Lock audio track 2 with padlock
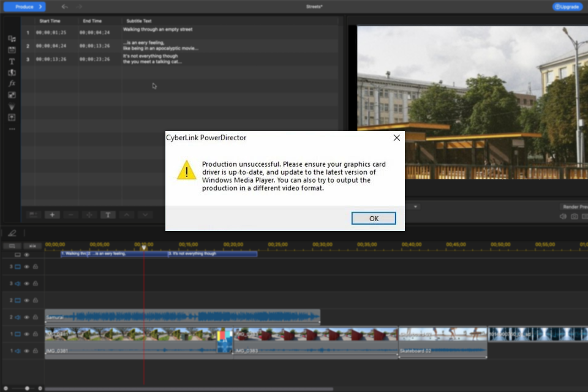Image resolution: width=588 pixels, height=392 pixels. (36, 317)
